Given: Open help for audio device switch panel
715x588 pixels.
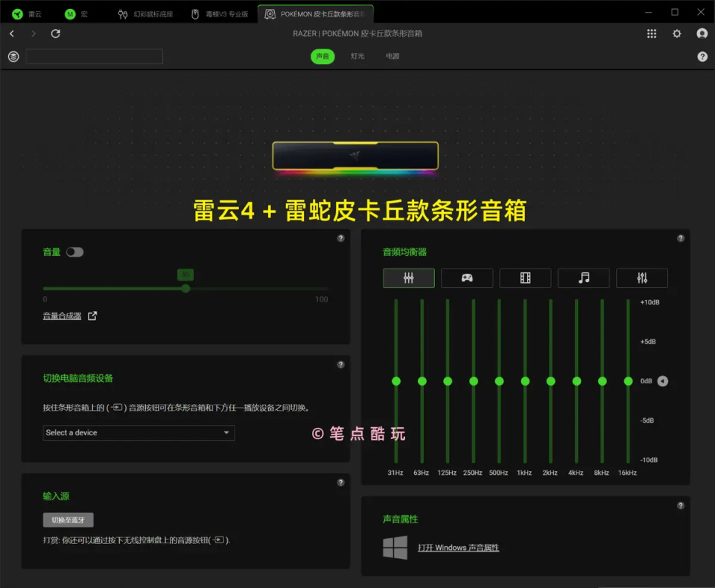Looking at the screenshot, I should tap(340, 365).
